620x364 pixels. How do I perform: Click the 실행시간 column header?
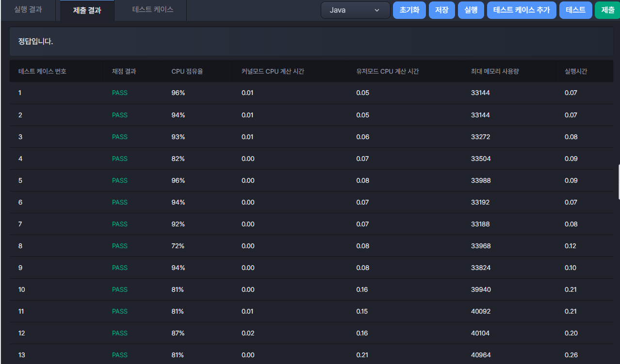(576, 71)
